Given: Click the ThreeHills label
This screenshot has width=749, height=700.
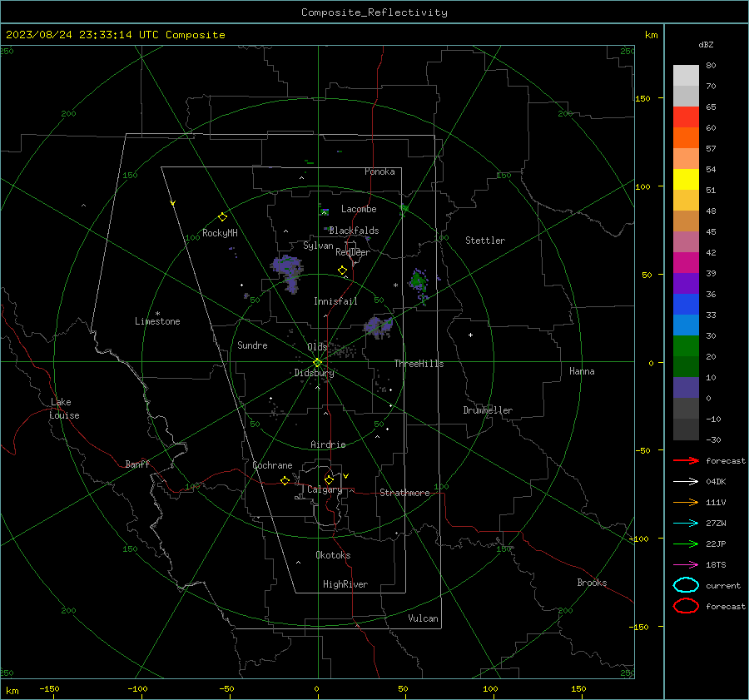Looking at the screenshot, I should tap(419, 364).
